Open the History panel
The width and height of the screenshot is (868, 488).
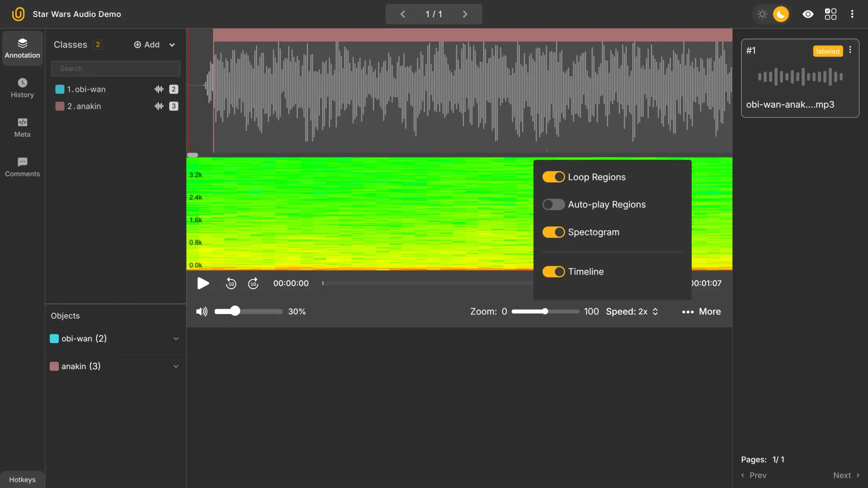(22, 88)
